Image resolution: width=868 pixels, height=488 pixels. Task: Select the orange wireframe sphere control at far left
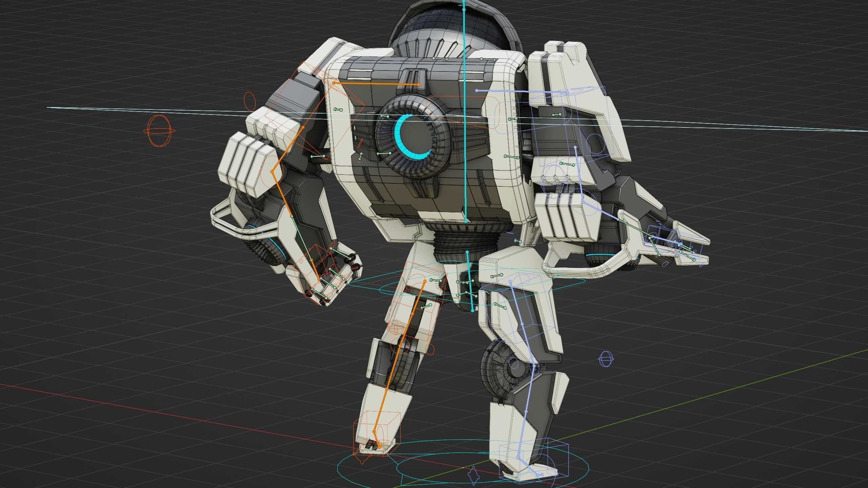159,131
